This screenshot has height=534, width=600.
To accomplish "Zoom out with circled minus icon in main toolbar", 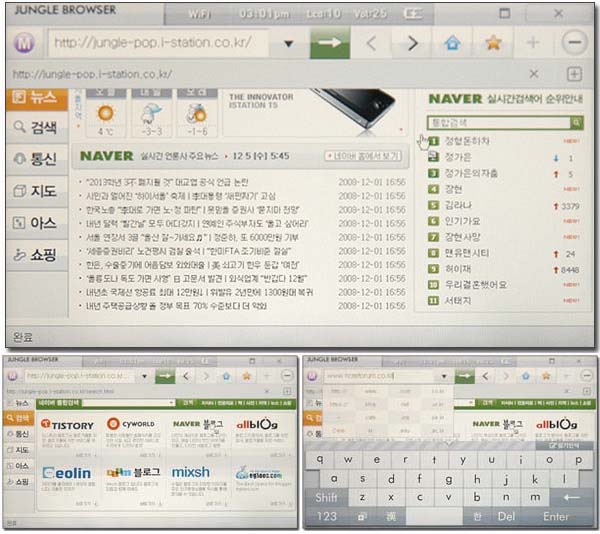I will [x=574, y=42].
